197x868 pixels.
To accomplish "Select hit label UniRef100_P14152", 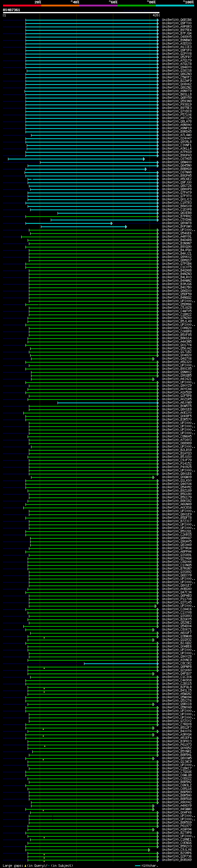I will pyautogui.click(x=176, y=464).
